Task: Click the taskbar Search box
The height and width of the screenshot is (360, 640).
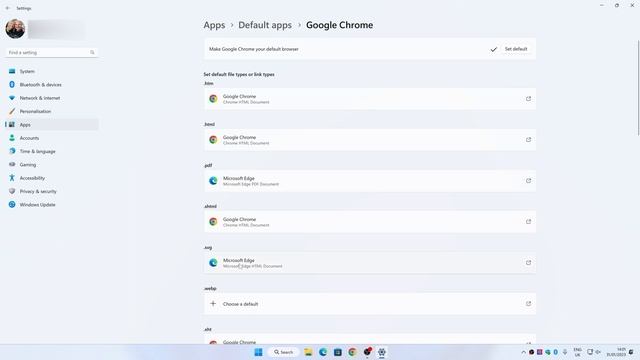Action: point(284,352)
